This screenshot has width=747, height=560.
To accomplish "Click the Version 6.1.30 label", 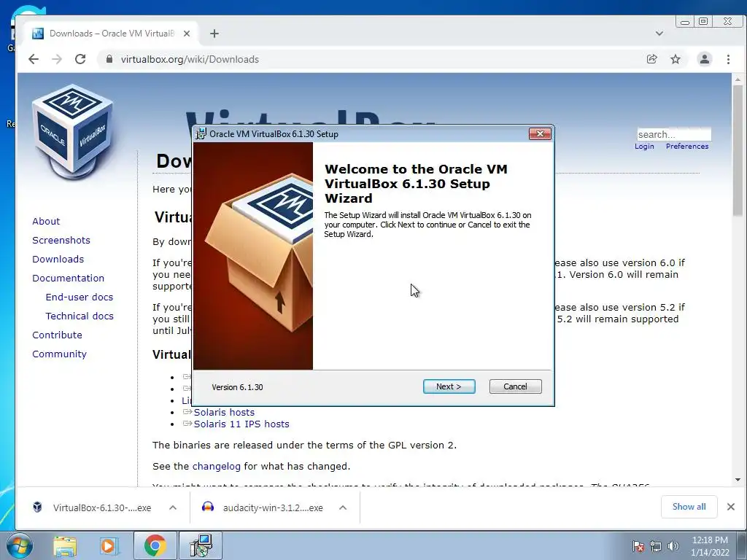I will [x=237, y=387].
